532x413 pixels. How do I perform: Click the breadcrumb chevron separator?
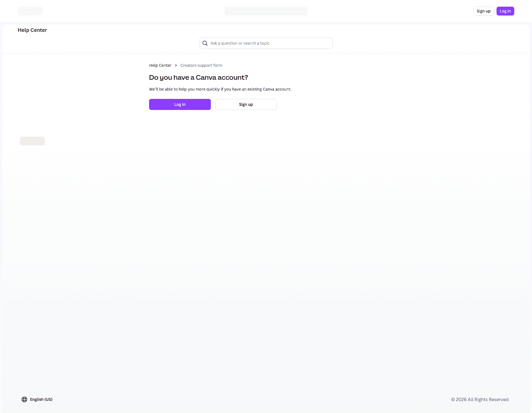[176, 65]
